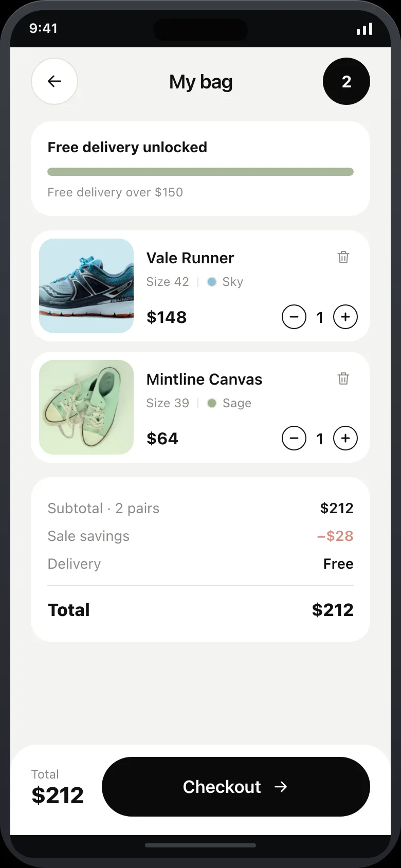The height and width of the screenshot is (868, 401).
Task: Delete Vale Runner with trash icon
Action: point(343,257)
